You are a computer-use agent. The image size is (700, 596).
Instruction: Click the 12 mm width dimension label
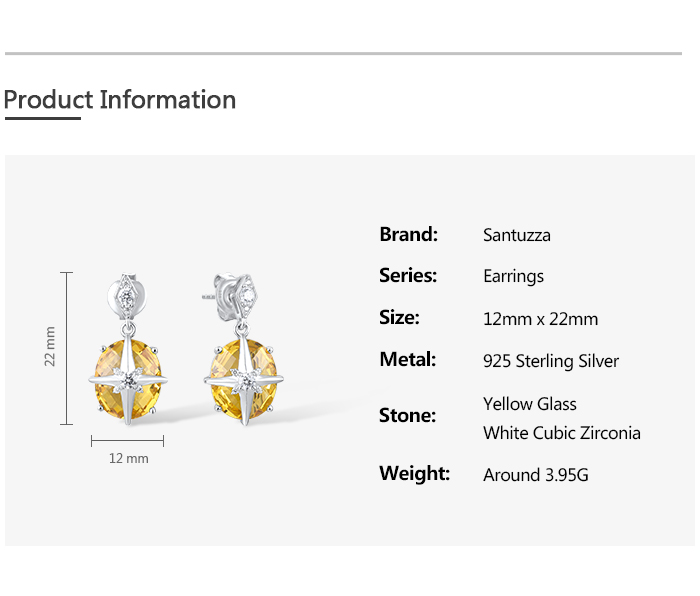[x=128, y=458]
